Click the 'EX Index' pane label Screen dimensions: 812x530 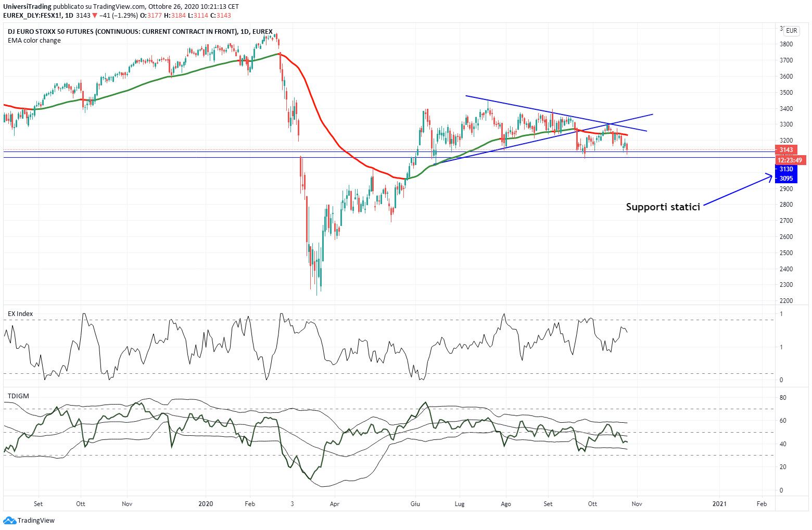(x=20, y=313)
